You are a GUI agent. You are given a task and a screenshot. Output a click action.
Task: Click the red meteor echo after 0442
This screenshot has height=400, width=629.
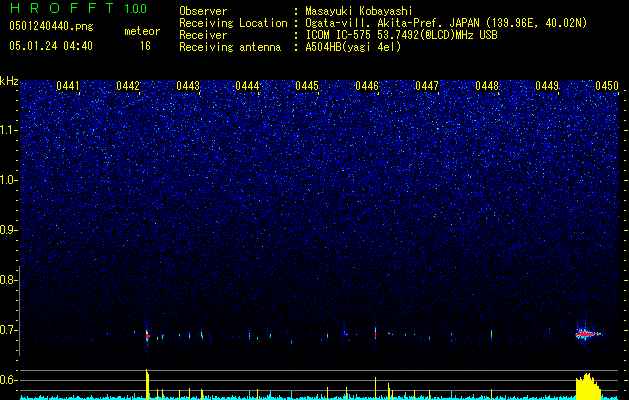click(147, 335)
